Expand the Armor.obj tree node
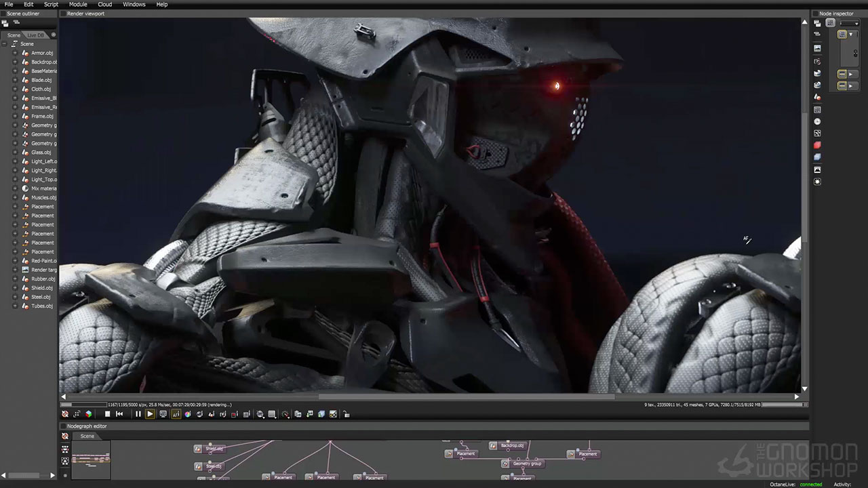868x488 pixels. (x=15, y=53)
